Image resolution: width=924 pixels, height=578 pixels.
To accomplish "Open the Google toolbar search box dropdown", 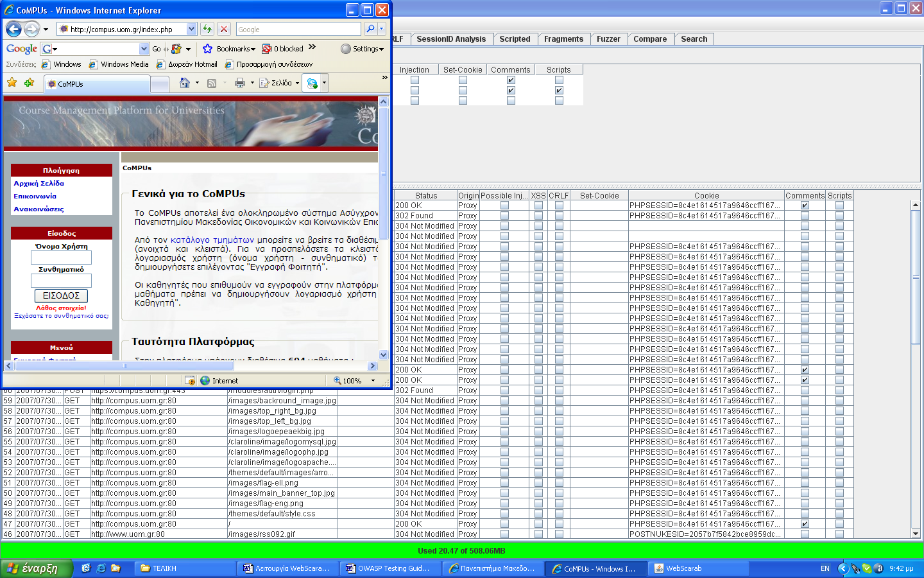I will click(x=144, y=49).
